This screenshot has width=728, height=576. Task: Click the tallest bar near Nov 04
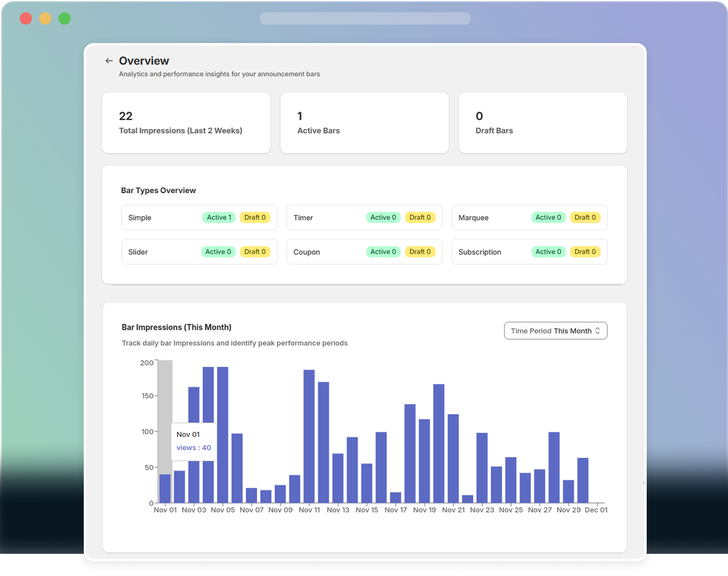209,431
